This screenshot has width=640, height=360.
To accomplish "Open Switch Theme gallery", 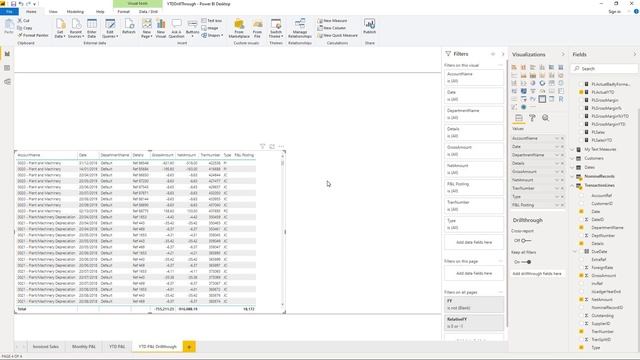I will coord(276,28).
